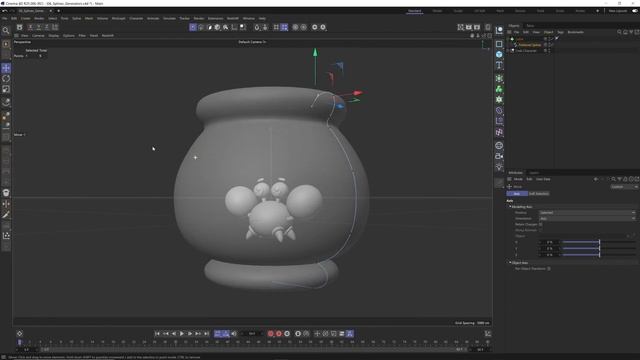Collapse the Object Axis section
Image resolution: width=640 pixels, height=360 pixels.
pyautogui.click(x=510, y=263)
